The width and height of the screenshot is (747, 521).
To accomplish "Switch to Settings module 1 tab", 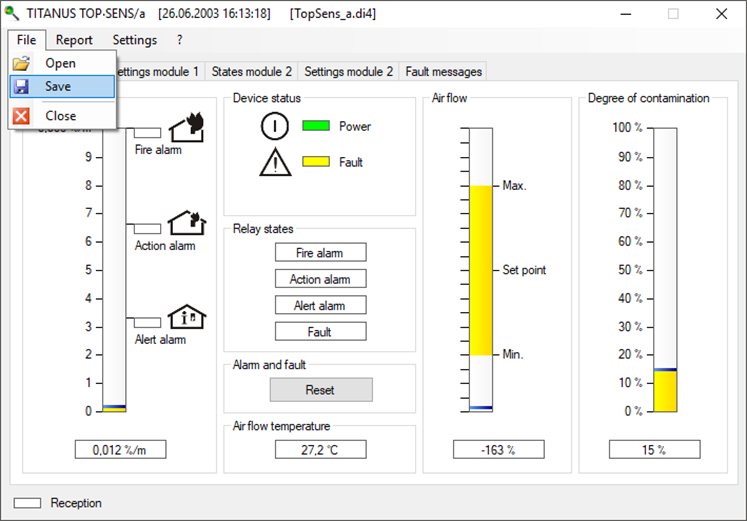I will click(x=160, y=71).
